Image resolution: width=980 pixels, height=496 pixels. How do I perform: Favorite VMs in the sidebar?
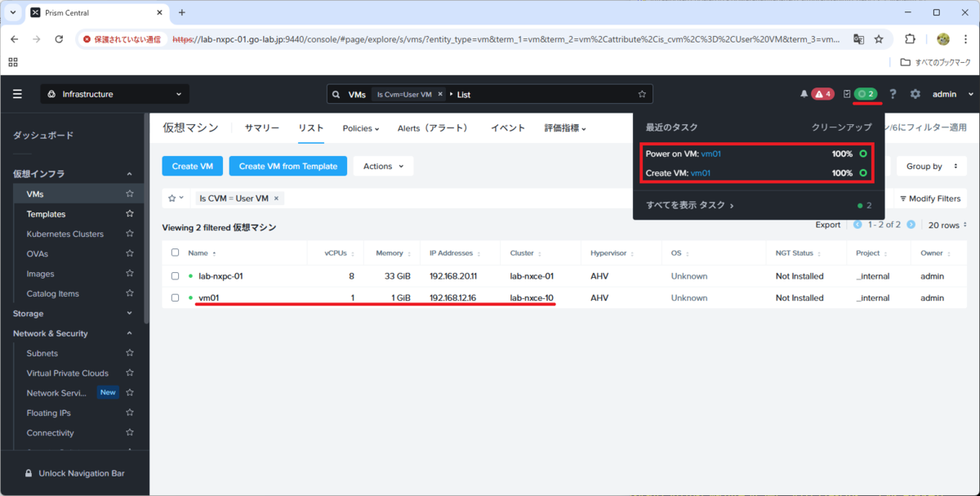(129, 194)
